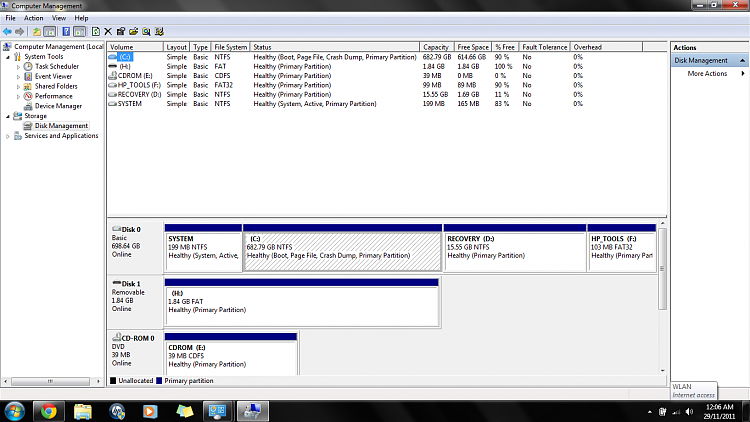Open the Windows Start button
The height and width of the screenshot is (422, 750).
click(x=15, y=411)
